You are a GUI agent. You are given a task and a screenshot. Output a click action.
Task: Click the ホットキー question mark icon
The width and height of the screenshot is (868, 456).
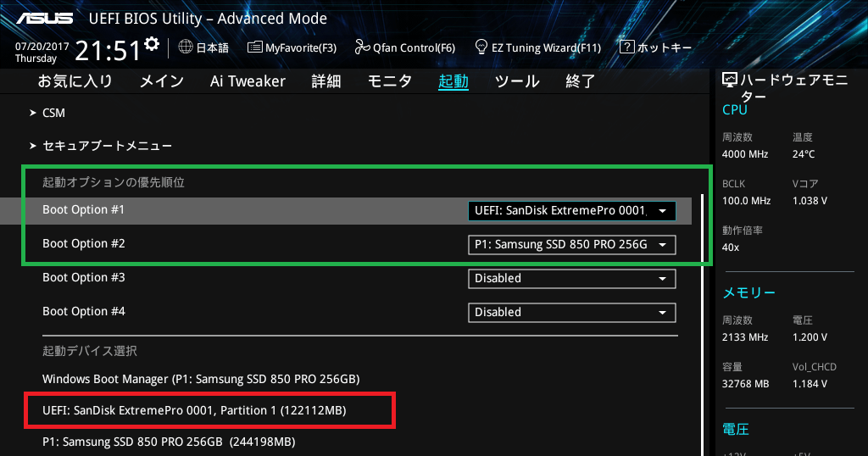pos(626,47)
